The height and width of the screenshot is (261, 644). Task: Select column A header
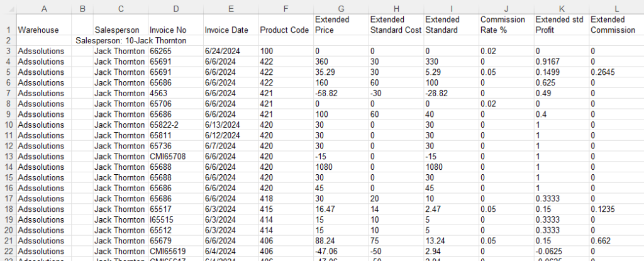pyautogui.click(x=44, y=8)
